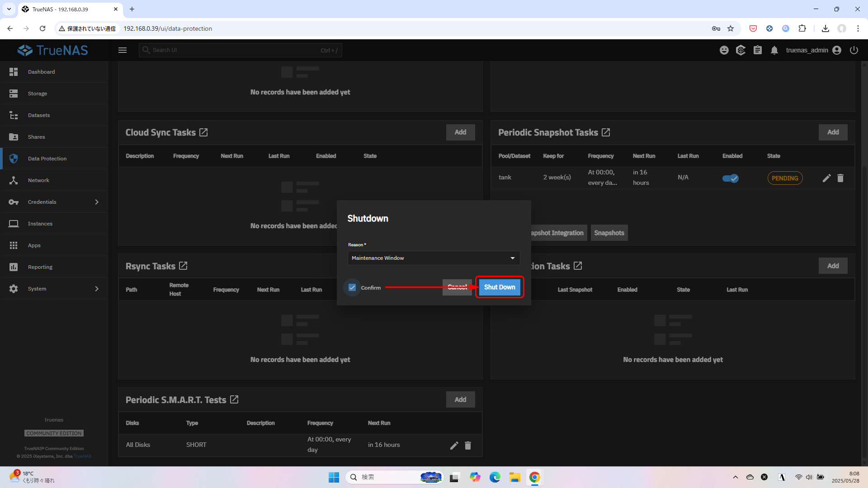Open the alerts bell icon
The image size is (868, 488).
(774, 50)
